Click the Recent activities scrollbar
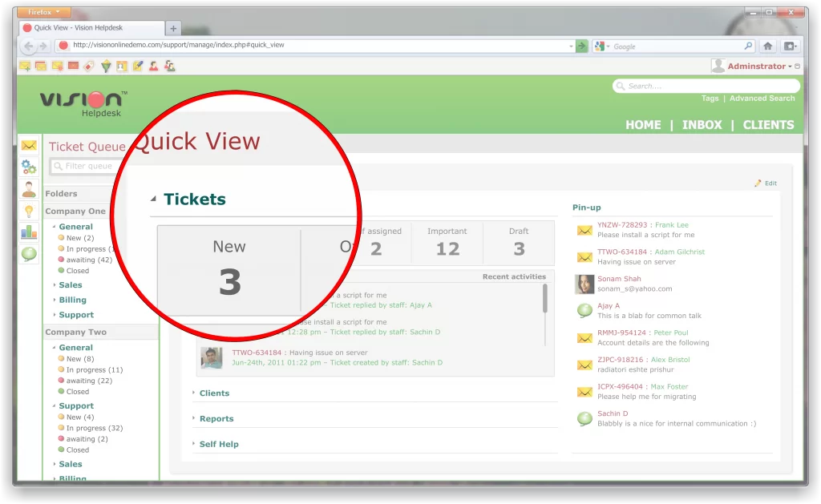Image resolution: width=821 pixels, height=504 pixels. tap(545, 298)
